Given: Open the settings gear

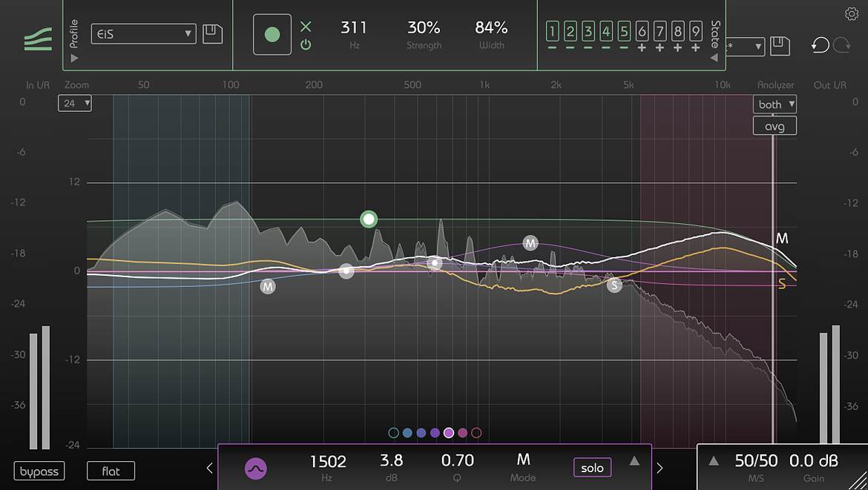Looking at the screenshot, I should 852,14.
